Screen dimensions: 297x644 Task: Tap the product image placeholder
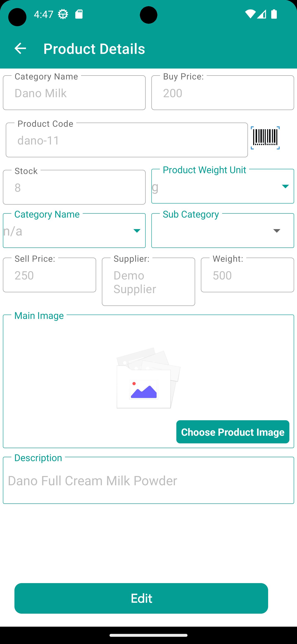[148, 378]
